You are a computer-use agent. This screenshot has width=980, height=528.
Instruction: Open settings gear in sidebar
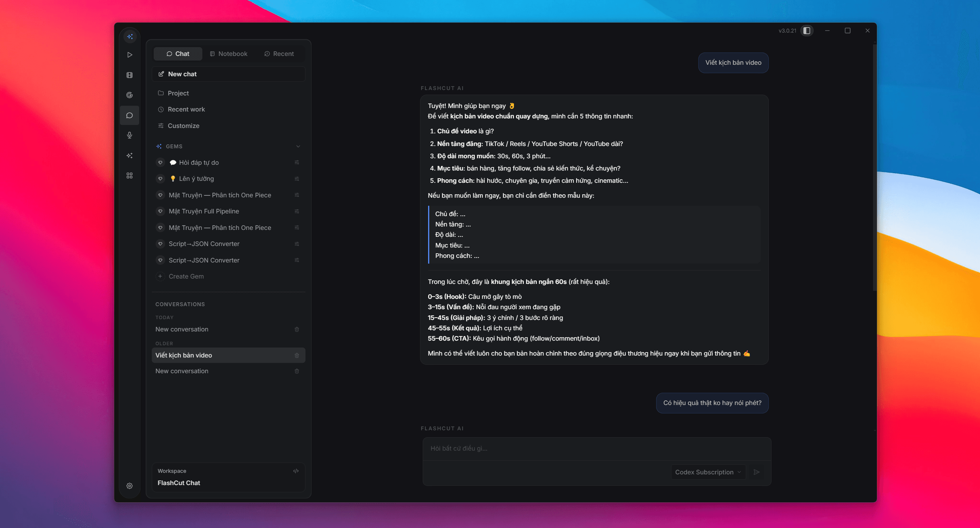coord(130,486)
